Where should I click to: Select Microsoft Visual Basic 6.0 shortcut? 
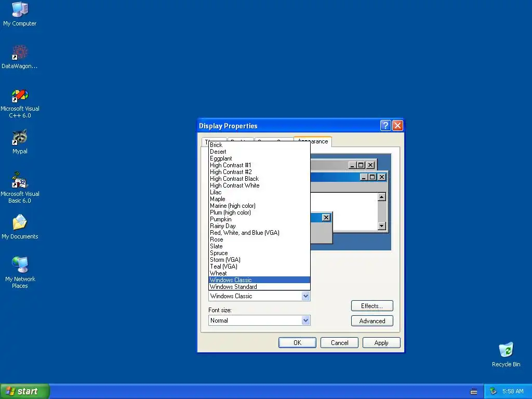(x=20, y=188)
